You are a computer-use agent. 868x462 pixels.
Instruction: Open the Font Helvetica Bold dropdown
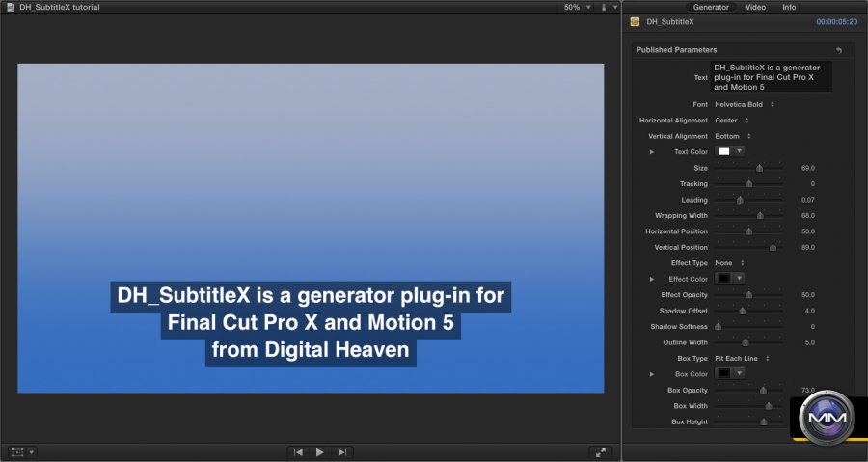745,104
